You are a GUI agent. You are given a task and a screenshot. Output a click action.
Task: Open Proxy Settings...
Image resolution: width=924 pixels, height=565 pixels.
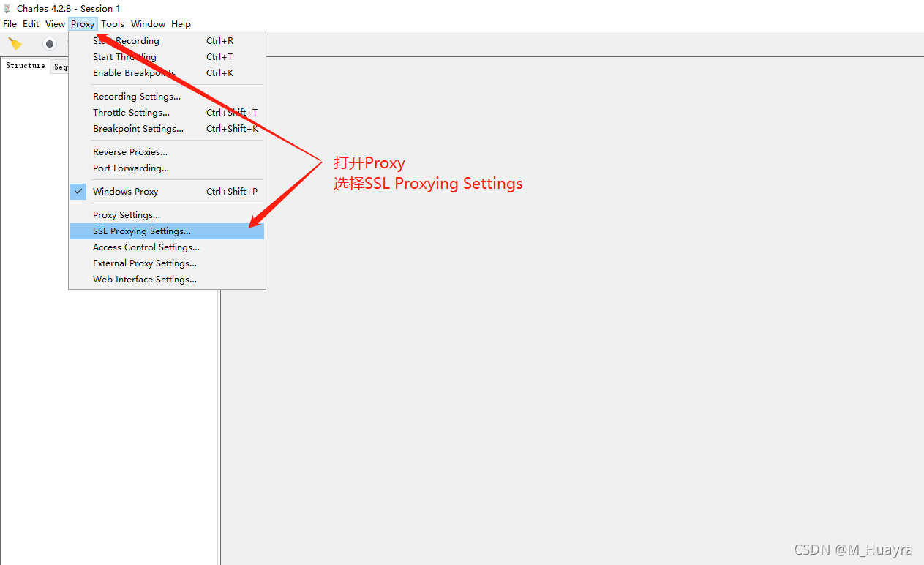(167, 215)
